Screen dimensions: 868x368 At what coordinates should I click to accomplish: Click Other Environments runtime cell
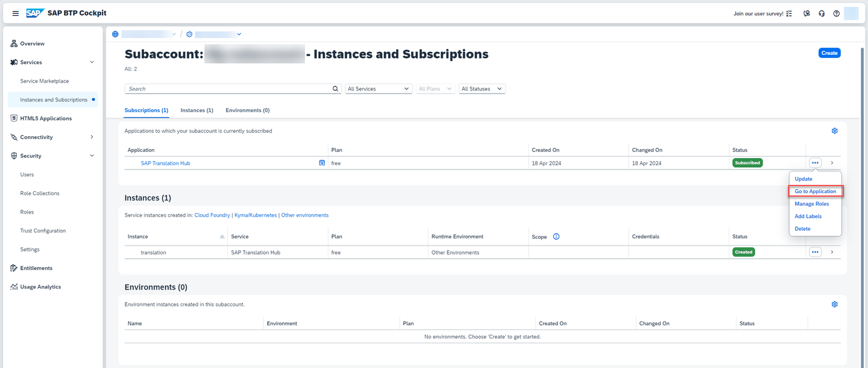[x=455, y=252]
